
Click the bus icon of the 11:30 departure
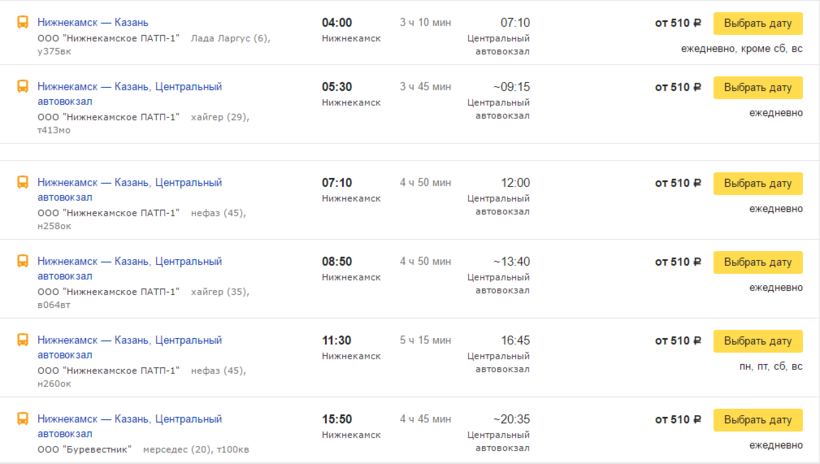[22, 341]
